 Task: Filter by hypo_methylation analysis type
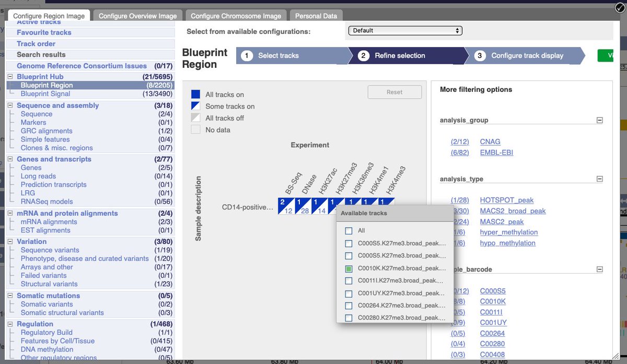click(x=508, y=243)
